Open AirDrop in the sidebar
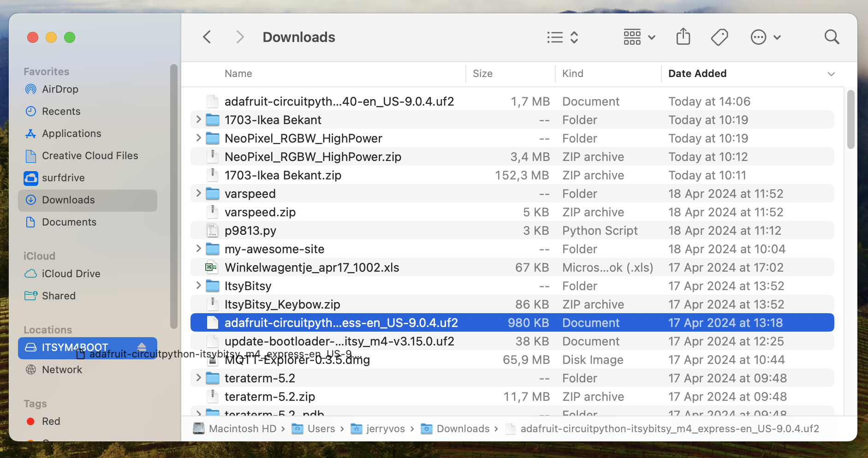868x458 pixels. click(60, 89)
